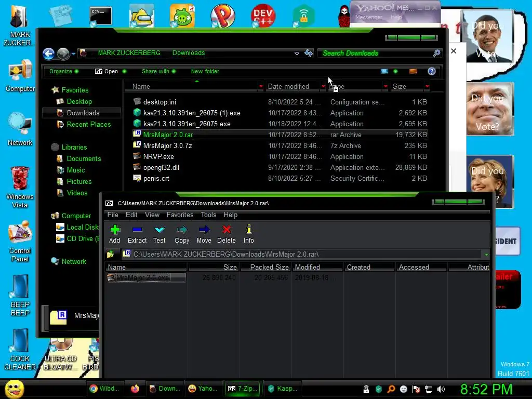Switch to Yahoo taskbar button

click(203, 389)
